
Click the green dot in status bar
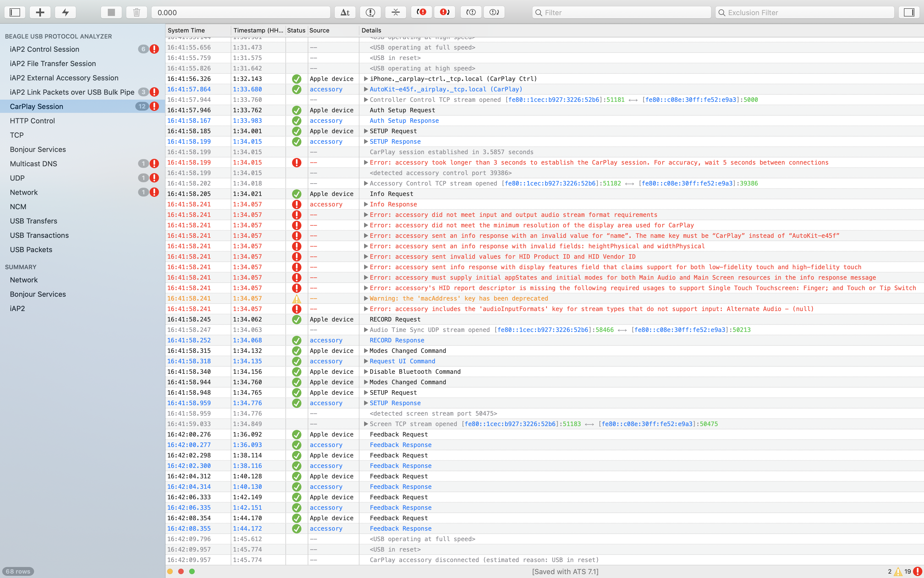pos(192,571)
